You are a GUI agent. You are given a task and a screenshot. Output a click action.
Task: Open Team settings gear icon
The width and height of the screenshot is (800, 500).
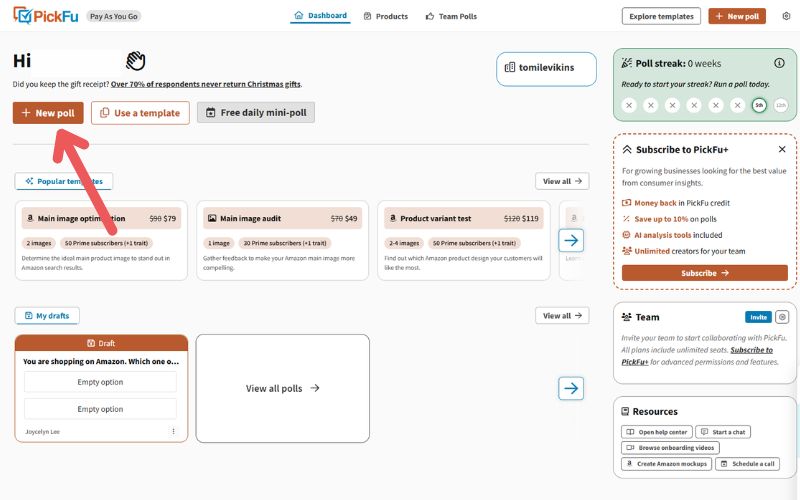(x=782, y=317)
